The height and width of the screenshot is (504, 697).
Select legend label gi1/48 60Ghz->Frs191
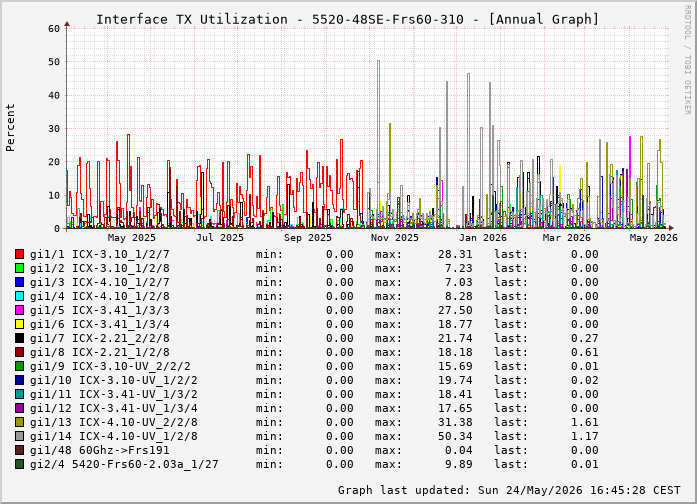pos(100,450)
